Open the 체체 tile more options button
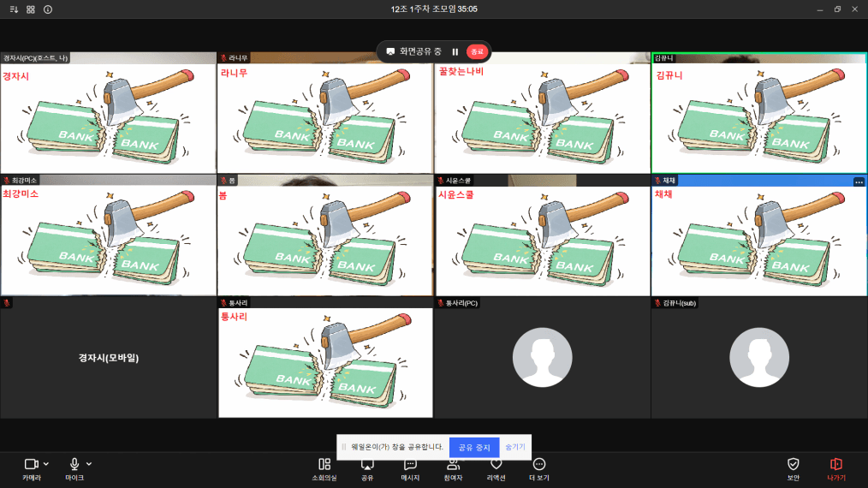The width and height of the screenshot is (868, 488). (859, 182)
